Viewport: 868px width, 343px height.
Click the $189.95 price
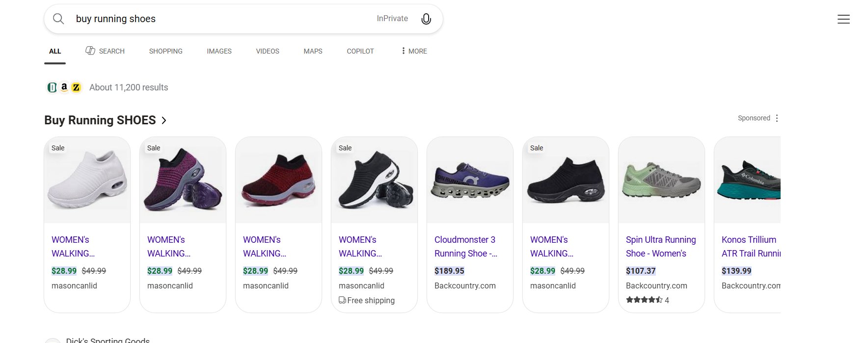[449, 271]
